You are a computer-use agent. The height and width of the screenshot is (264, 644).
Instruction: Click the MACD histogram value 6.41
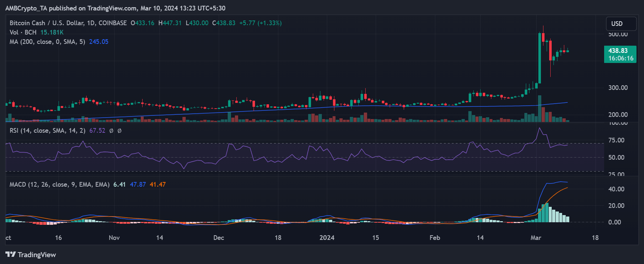[120, 185]
